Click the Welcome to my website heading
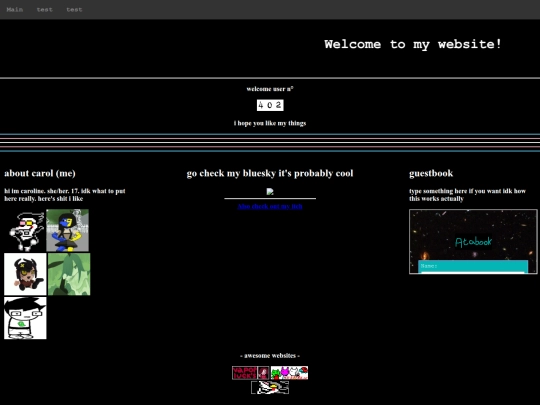Viewport: 540px width, 405px height. pos(413,44)
